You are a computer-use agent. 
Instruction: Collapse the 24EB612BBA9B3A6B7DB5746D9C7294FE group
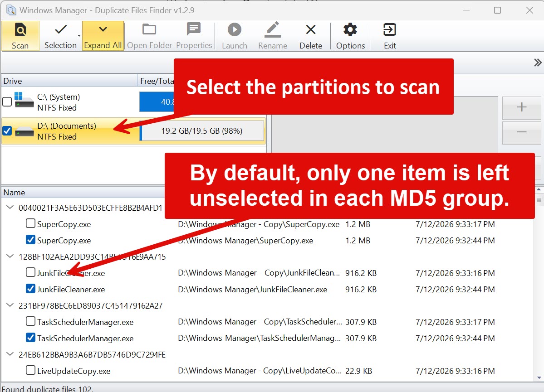tap(10, 354)
